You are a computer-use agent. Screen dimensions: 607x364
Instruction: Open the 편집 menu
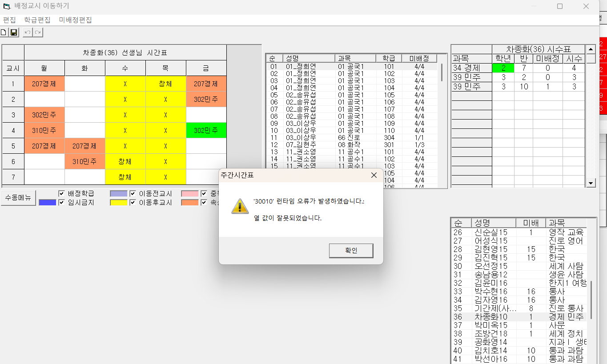9,20
